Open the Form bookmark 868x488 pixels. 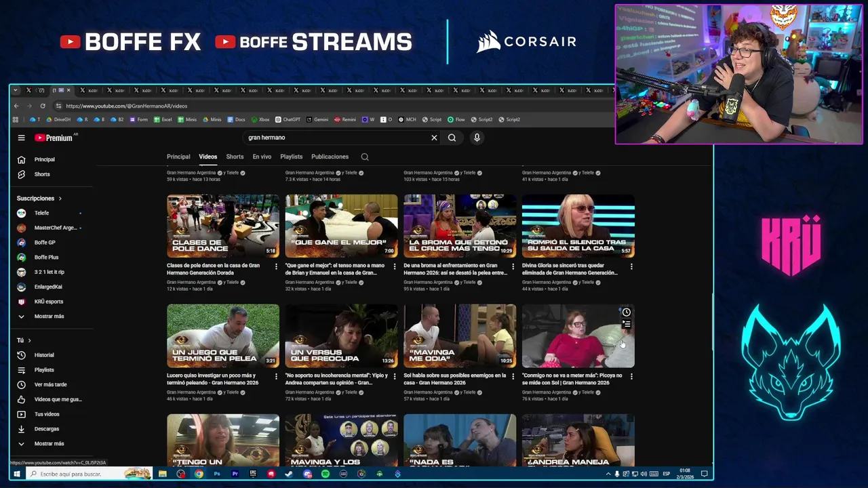138,119
